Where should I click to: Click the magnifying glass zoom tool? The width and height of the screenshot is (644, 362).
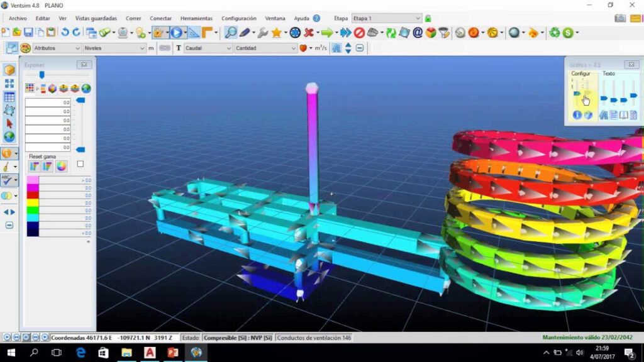coord(231,33)
